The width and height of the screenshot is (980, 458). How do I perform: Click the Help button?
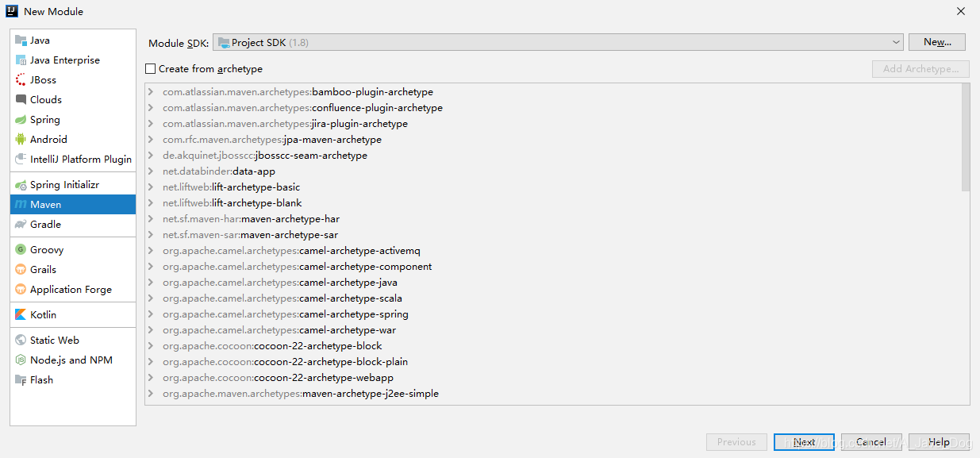pyautogui.click(x=939, y=442)
